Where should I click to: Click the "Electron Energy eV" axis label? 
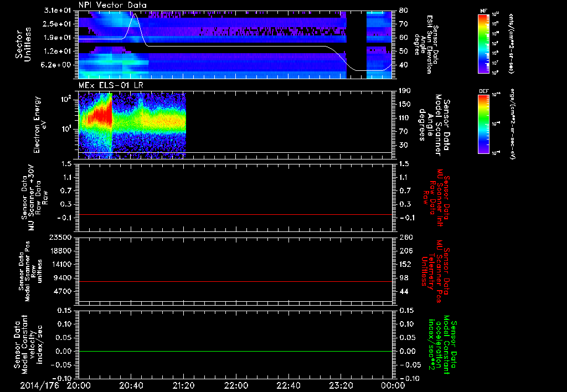pos(39,125)
